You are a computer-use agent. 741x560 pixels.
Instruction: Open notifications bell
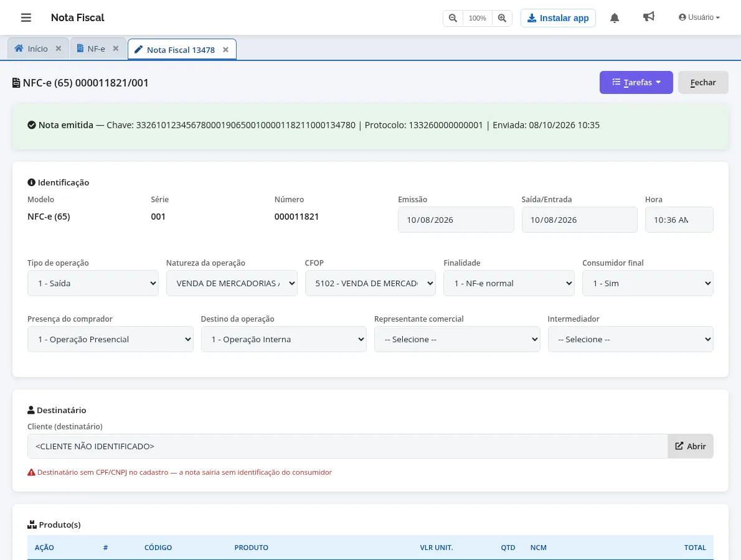pos(615,18)
